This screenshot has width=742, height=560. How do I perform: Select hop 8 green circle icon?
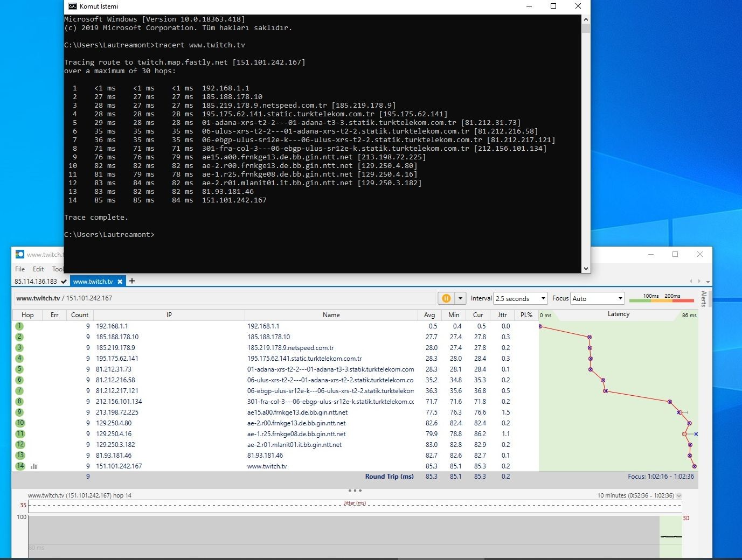pyautogui.click(x=19, y=402)
